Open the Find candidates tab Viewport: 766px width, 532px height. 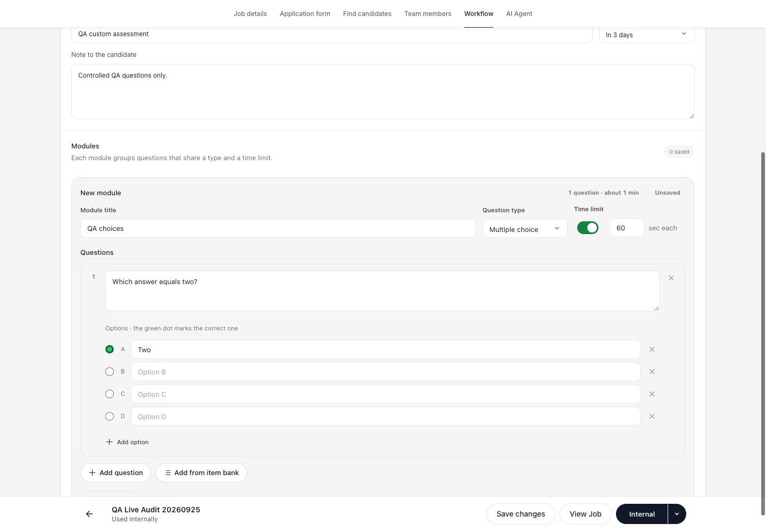tap(367, 14)
